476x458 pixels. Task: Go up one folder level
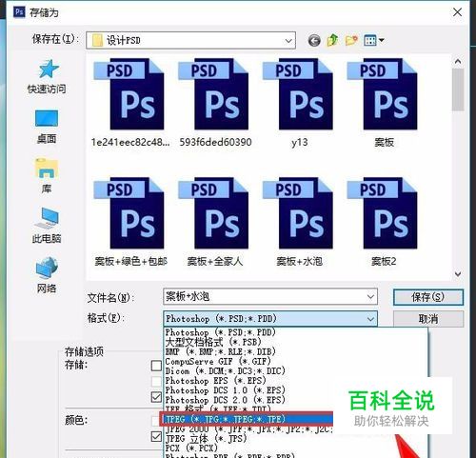(x=332, y=40)
